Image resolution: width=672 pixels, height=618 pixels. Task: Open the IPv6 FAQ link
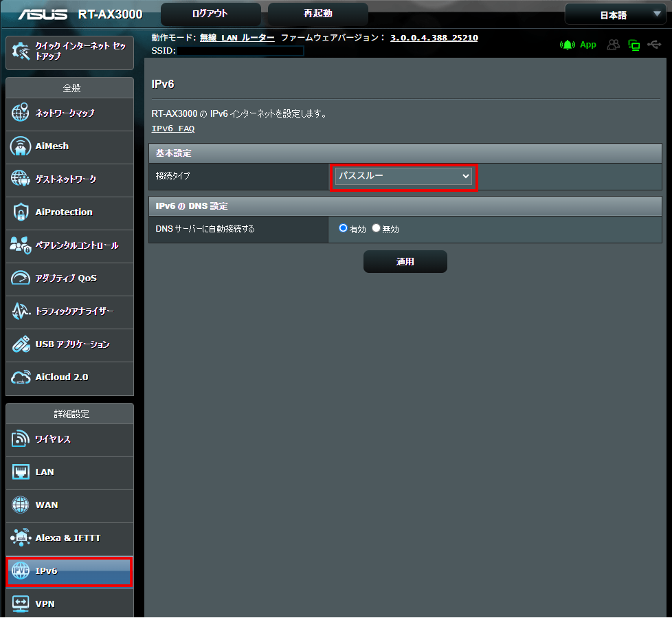pos(173,129)
